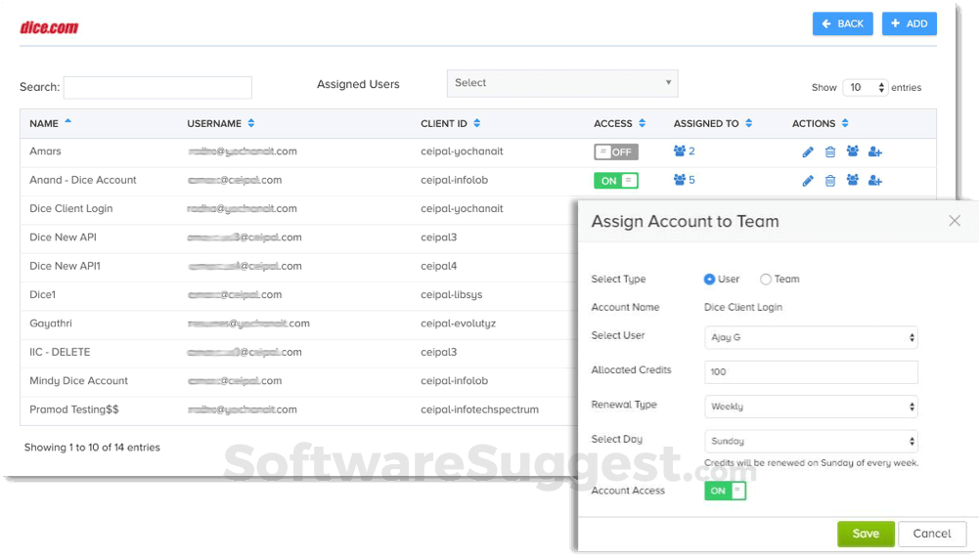Expand the Select Day dropdown
This screenshot has width=980, height=559.
click(x=811, y=442)
